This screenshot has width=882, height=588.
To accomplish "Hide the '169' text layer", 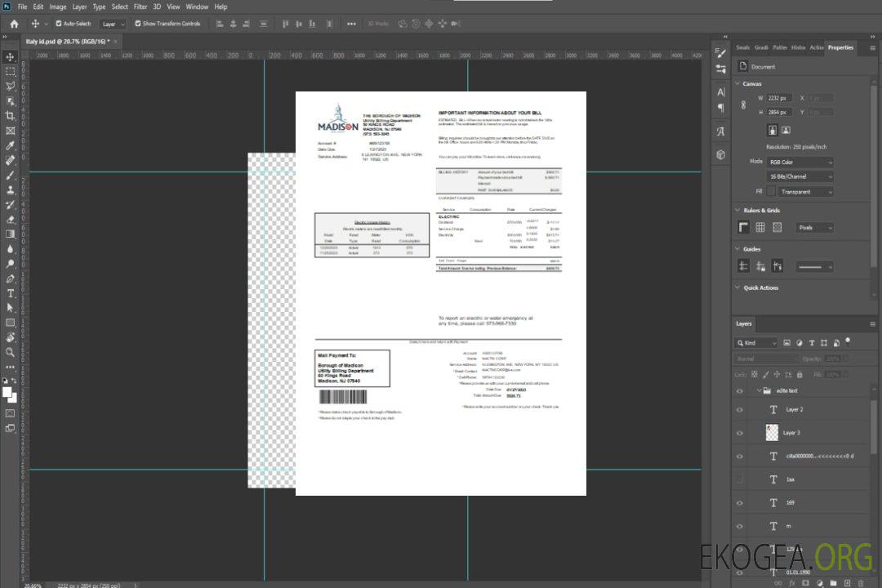I will (x=740, y=503).
